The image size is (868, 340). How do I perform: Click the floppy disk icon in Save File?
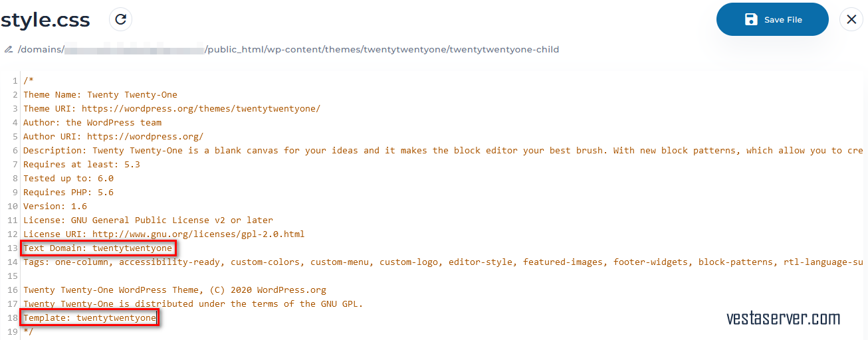(x=751, y=19)
